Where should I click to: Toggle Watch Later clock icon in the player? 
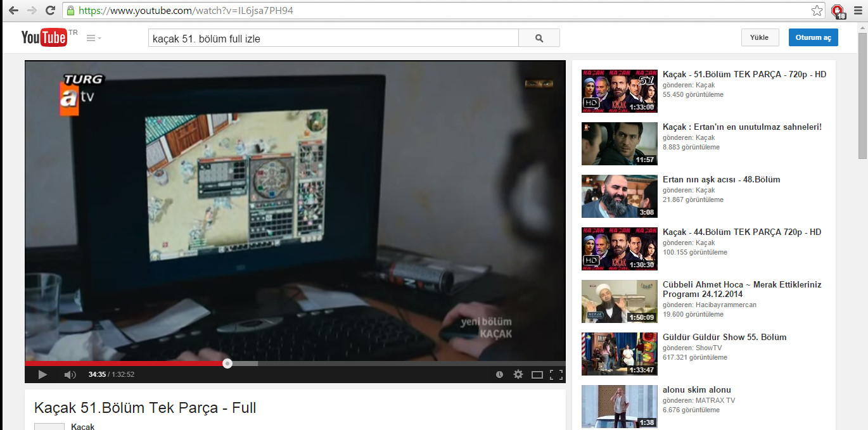(x=499, y=374)
